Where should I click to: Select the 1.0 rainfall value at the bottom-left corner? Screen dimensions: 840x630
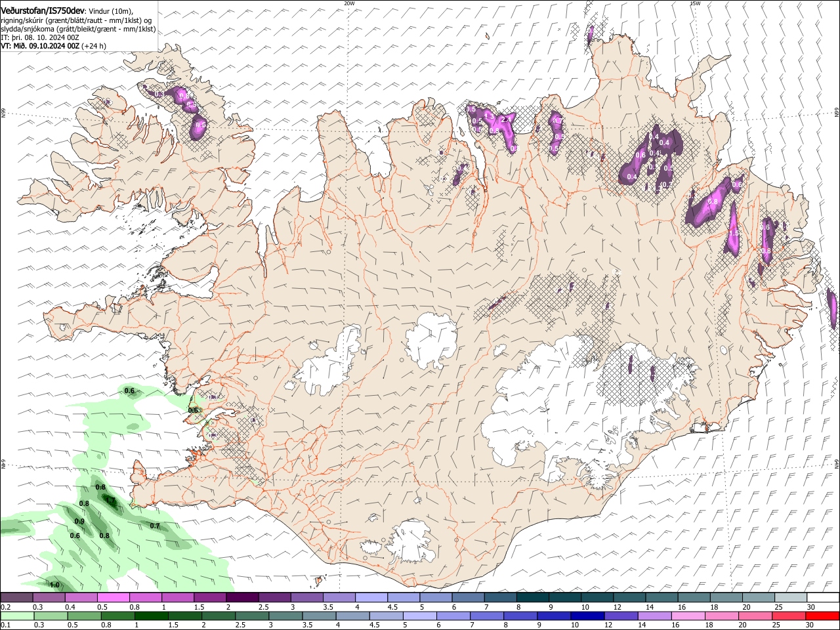54,585
